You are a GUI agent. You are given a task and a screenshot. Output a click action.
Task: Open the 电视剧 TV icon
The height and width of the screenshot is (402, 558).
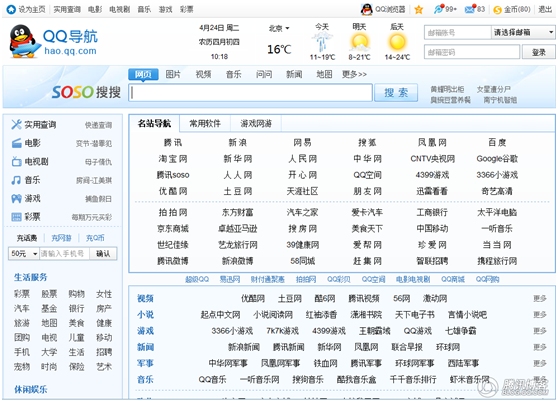point(16,162)
